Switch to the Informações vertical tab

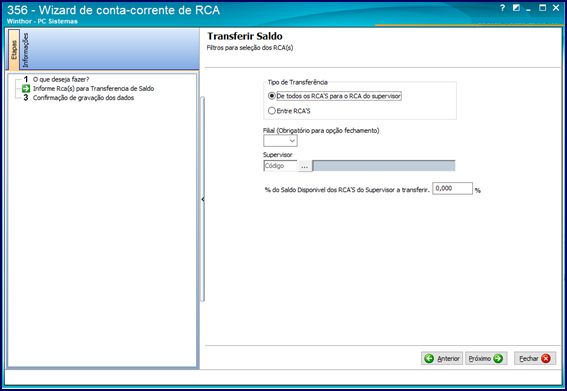(25, 50)
